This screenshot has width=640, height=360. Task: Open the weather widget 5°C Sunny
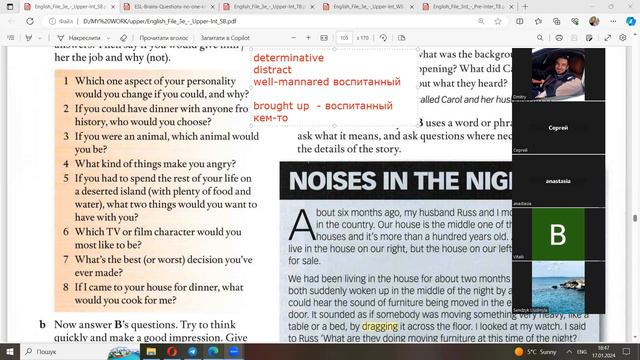(x=536, y=351)
